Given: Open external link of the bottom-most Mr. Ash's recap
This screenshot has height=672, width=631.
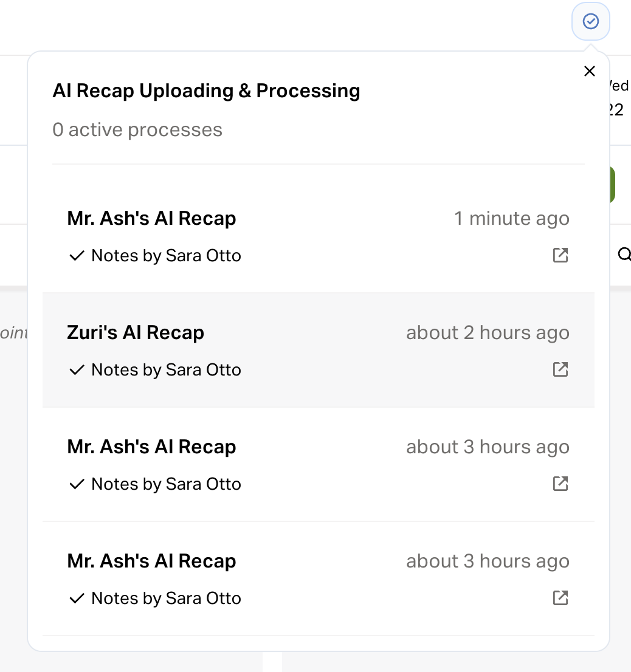Looking at the screenshot, I should pos(560,598).
